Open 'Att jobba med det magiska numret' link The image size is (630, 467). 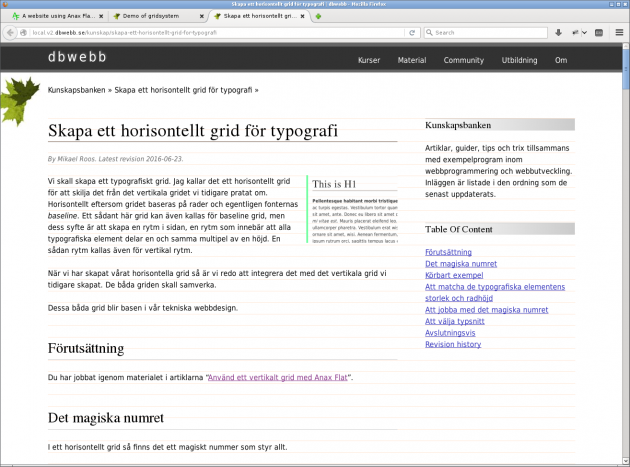click(487, 310)
